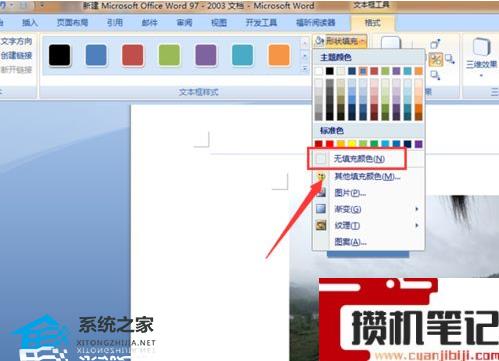Pick orange in the theme colors row
Screen dimensions: 499x361
419,71
